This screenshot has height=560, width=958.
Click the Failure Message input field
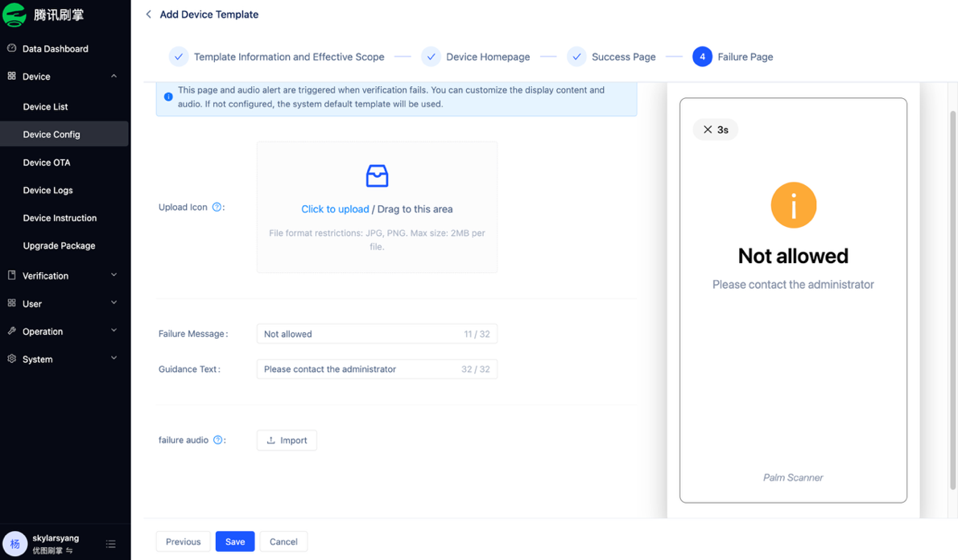click(377, 334)
